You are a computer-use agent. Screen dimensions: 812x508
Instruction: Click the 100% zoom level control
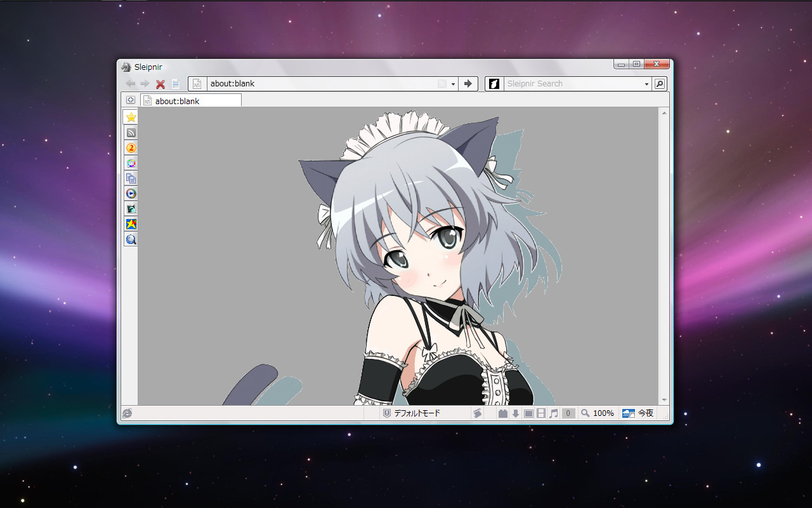(598, 413)
